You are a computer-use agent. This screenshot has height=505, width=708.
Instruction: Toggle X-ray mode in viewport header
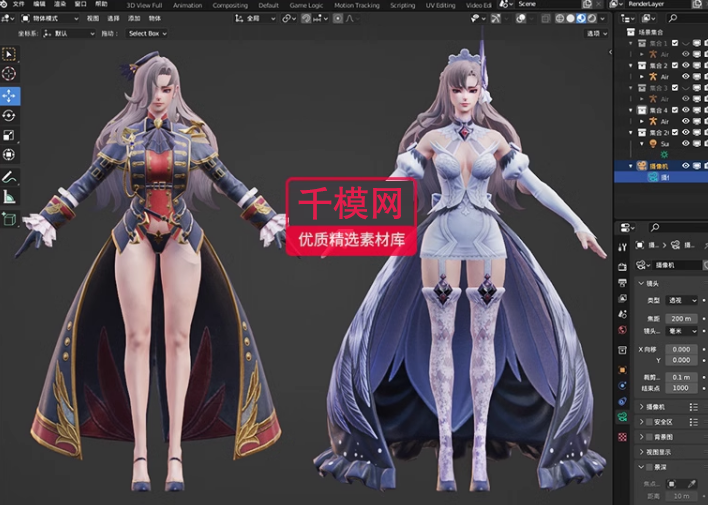[545, 19]
